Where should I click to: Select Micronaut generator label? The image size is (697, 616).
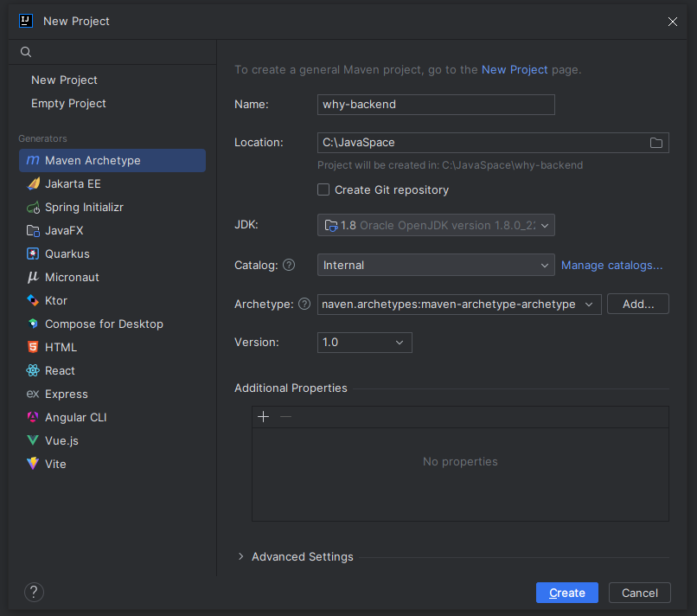[72, 277]
